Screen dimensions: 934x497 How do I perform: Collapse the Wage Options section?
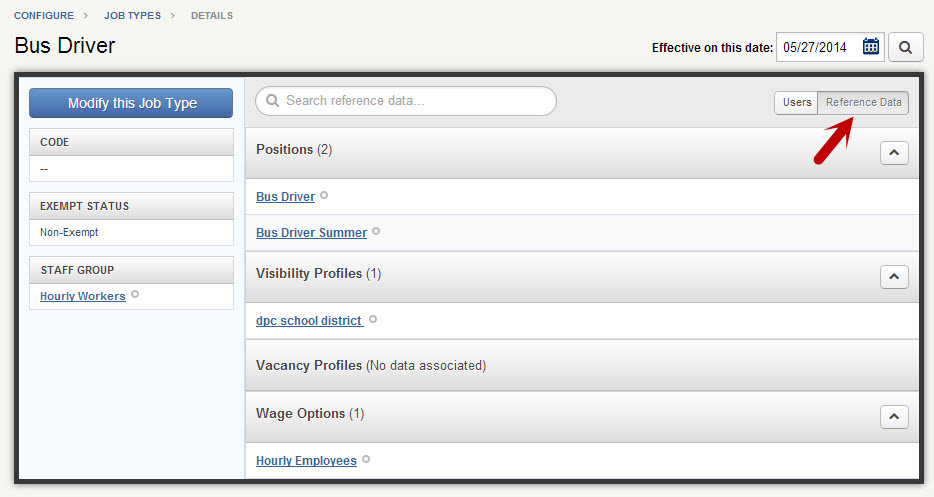894,417
